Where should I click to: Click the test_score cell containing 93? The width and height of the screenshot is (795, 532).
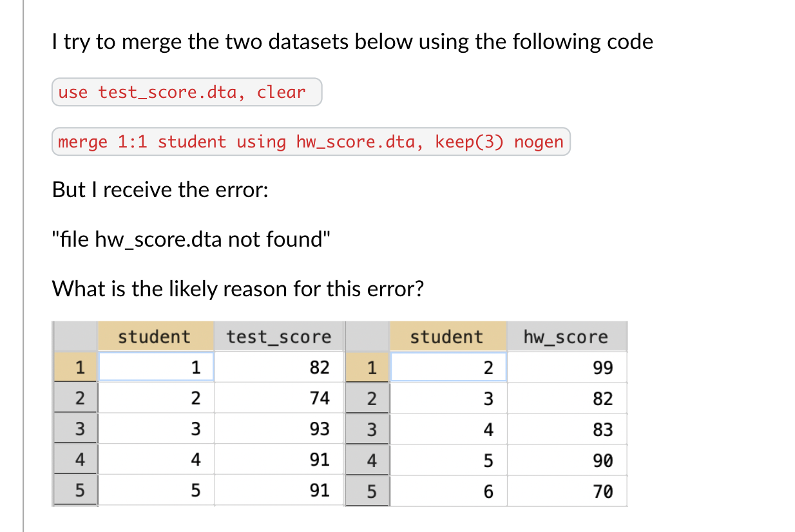click(280, 429)
